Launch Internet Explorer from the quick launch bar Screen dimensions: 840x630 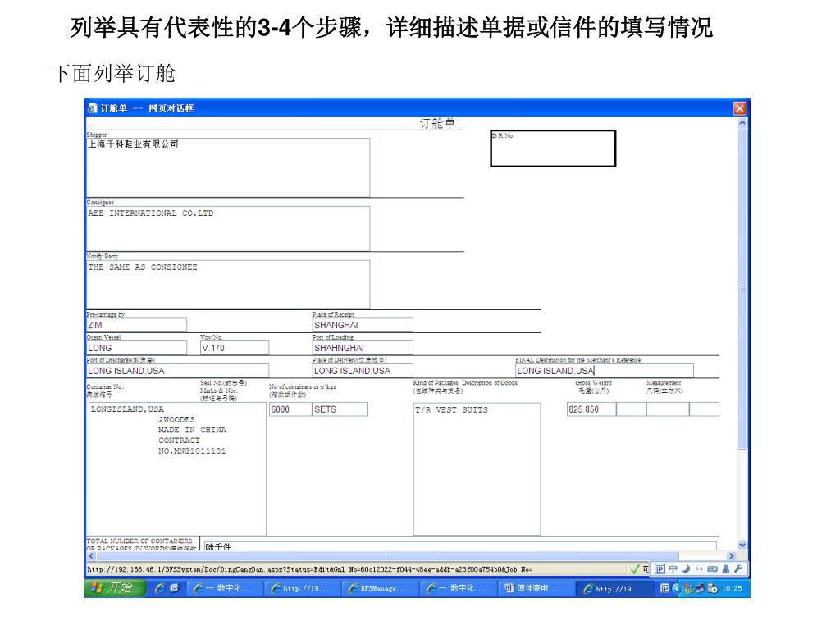point(160,588)
